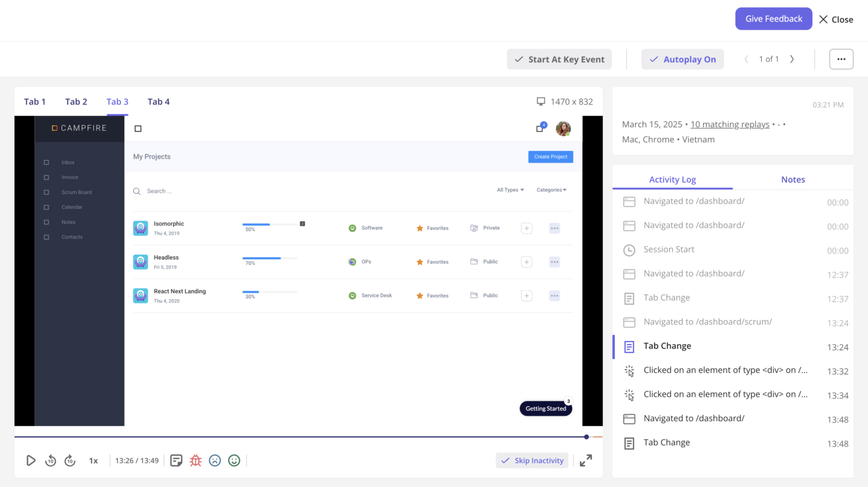Viewport: 868px width, 487px height.
Task: Open the Categories dropdown
Action: 550,189
